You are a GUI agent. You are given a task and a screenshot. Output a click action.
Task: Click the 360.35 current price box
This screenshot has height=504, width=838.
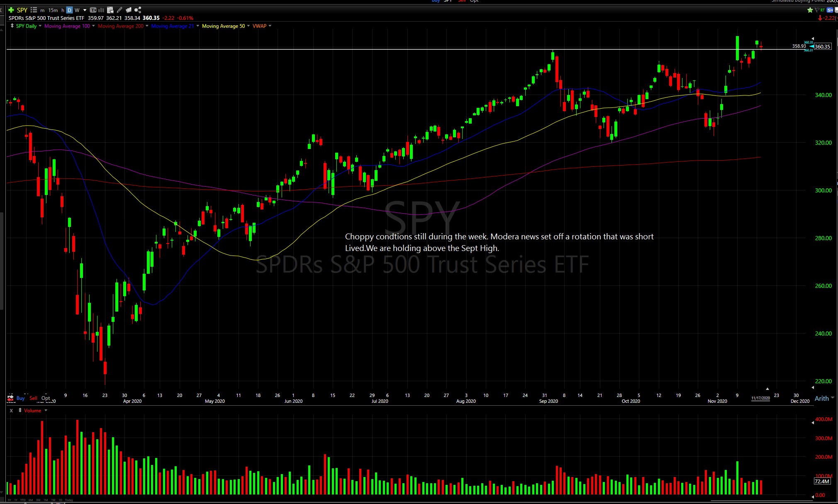click(x=822, y=47)
